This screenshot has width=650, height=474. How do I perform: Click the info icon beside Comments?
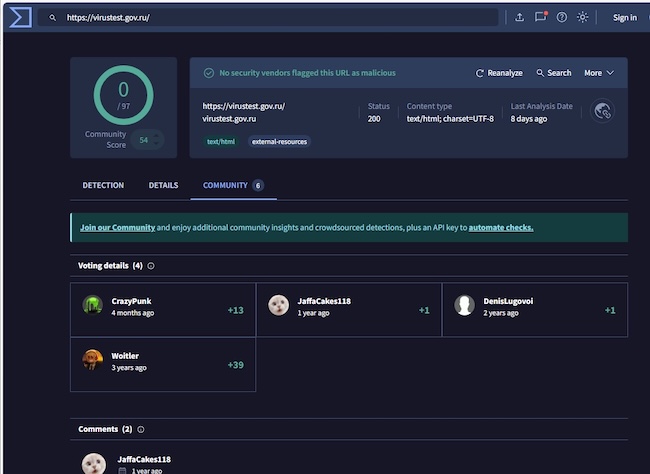coord(140,429)
